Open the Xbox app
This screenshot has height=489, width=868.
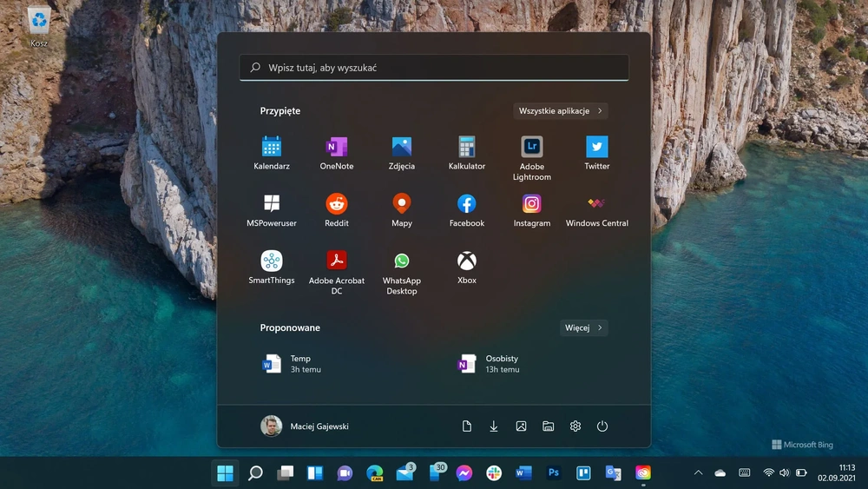[467, 268]
